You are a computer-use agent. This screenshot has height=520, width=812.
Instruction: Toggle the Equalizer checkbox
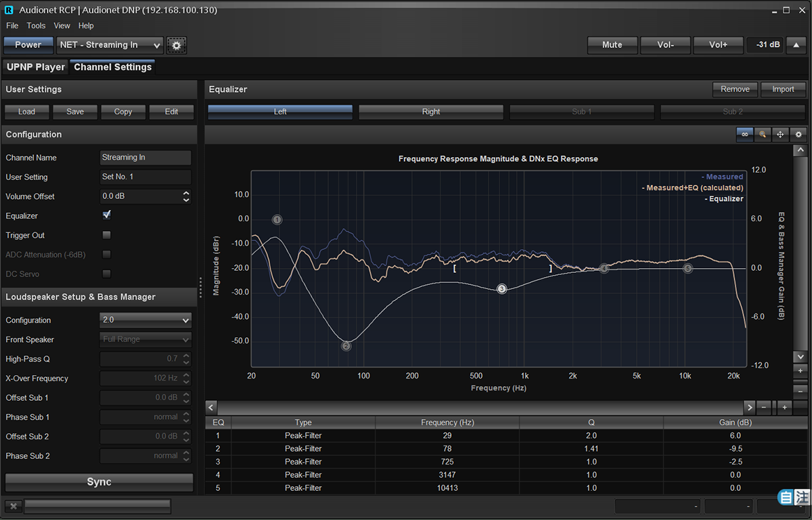106,215
